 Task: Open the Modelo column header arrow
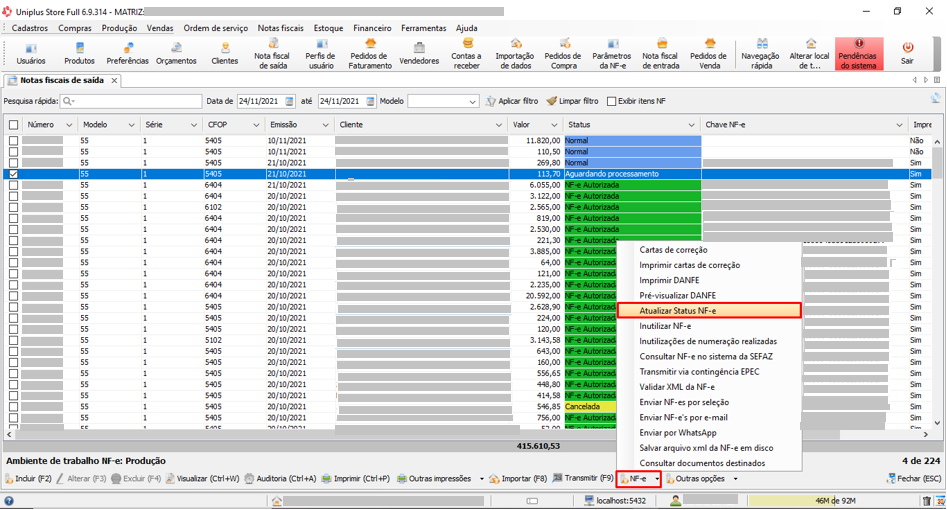131,125
